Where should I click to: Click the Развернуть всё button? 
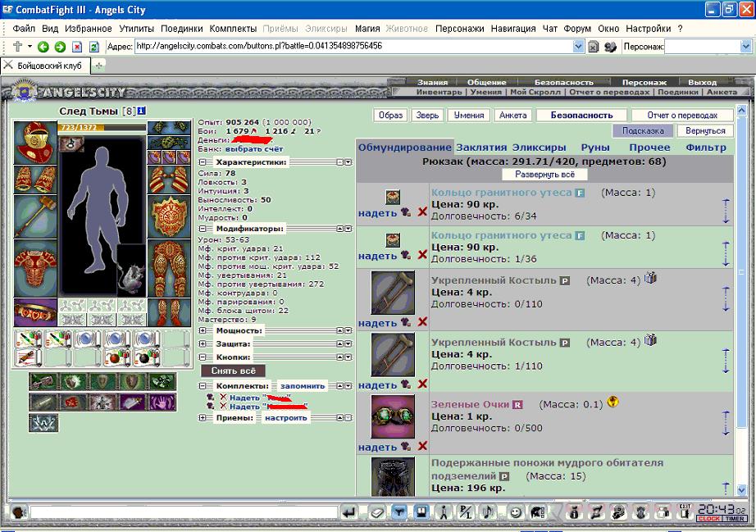pos(544,175)
